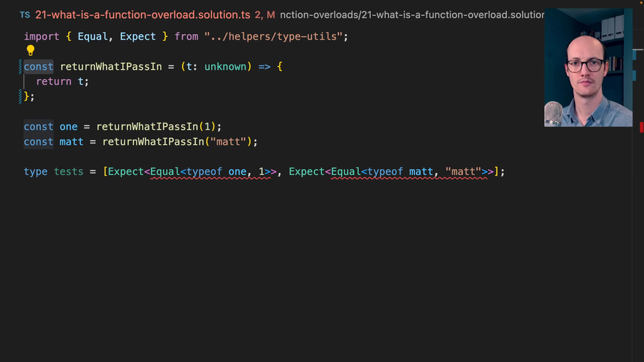Click the yellow lightbulb code action icon
The image size is (644, 362).
click(30, 50)
